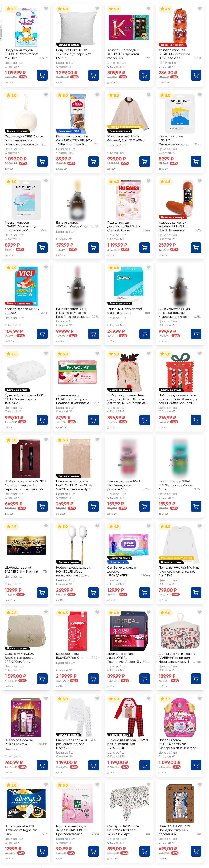
Task: Add PALMOLIVE soap to cart
Action: 93,420
